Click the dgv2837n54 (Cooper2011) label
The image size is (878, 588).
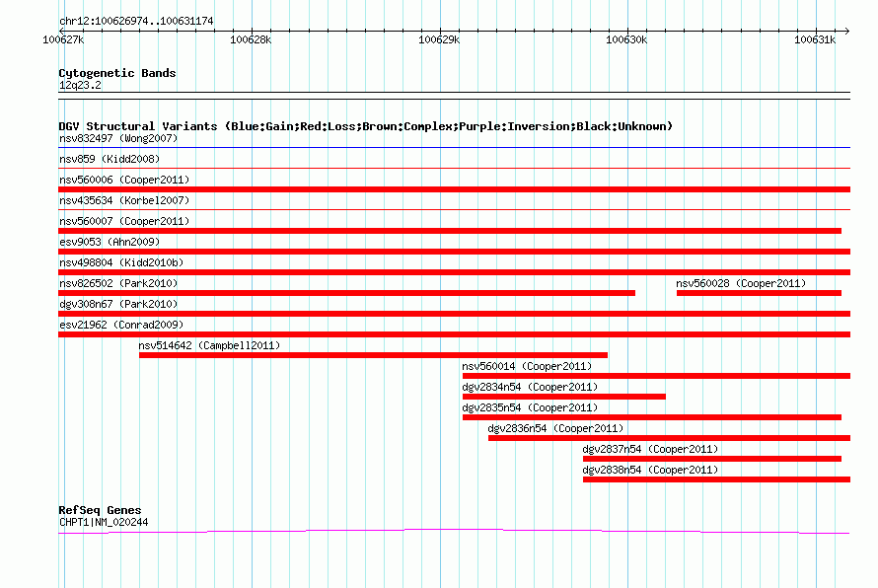pyautogui.click(x=650, y=449)
